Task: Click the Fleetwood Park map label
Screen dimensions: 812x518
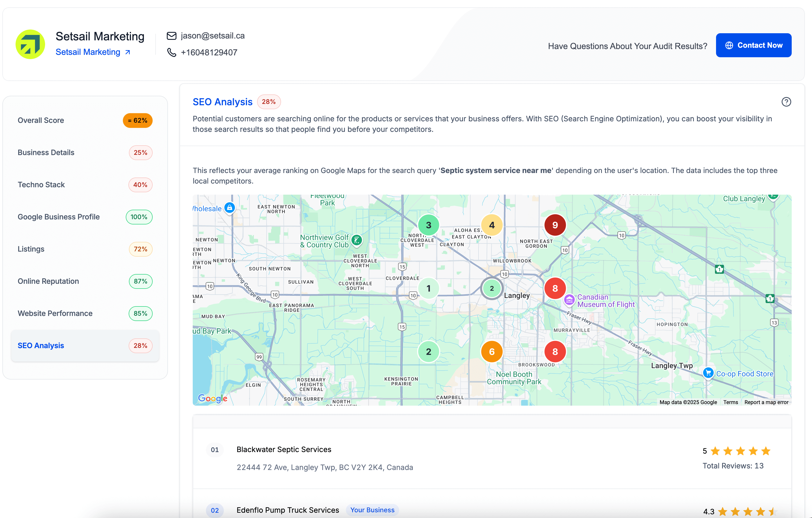Action: point(327,199)
